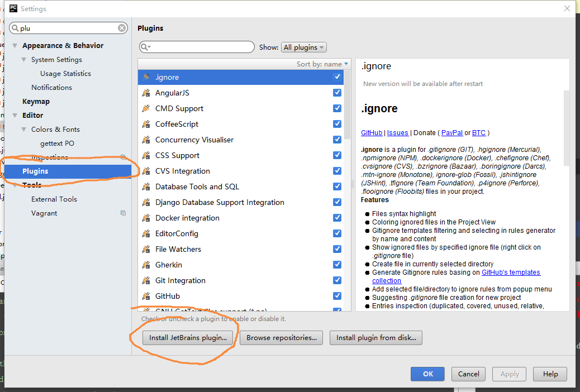
Task: Disable the CoffeeScript plugin
Action: point(337,124)
